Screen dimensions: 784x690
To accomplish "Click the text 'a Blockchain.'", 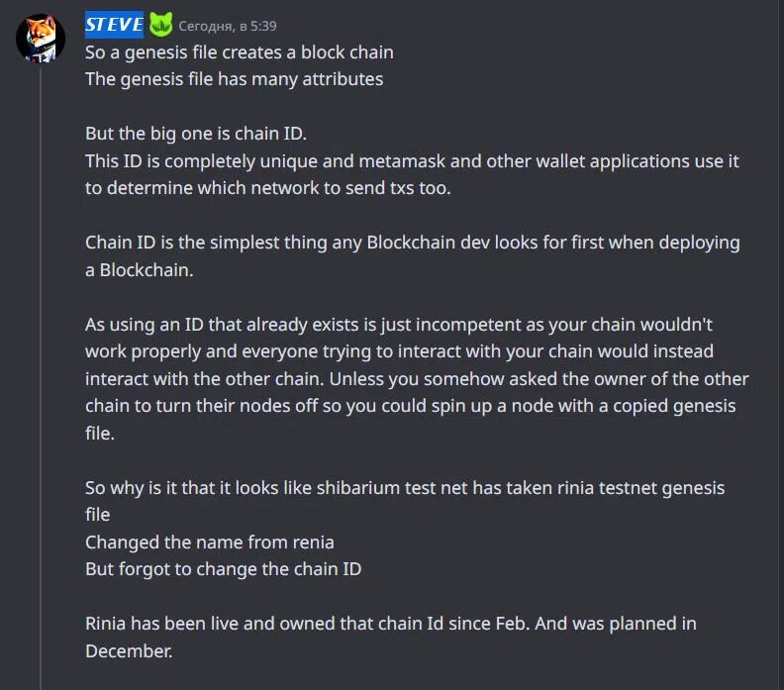I will (x=139, y=270).
